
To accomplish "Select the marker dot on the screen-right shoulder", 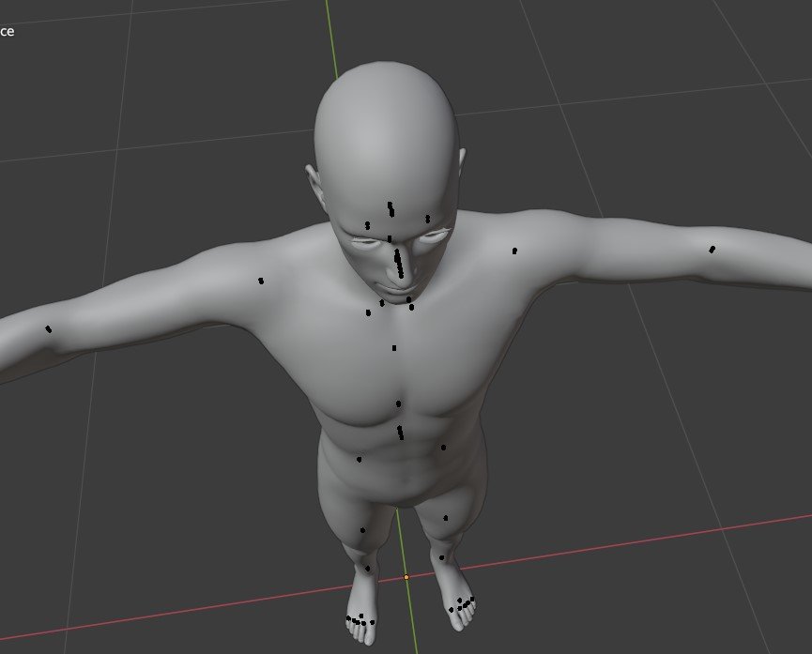I will [514, 251].
